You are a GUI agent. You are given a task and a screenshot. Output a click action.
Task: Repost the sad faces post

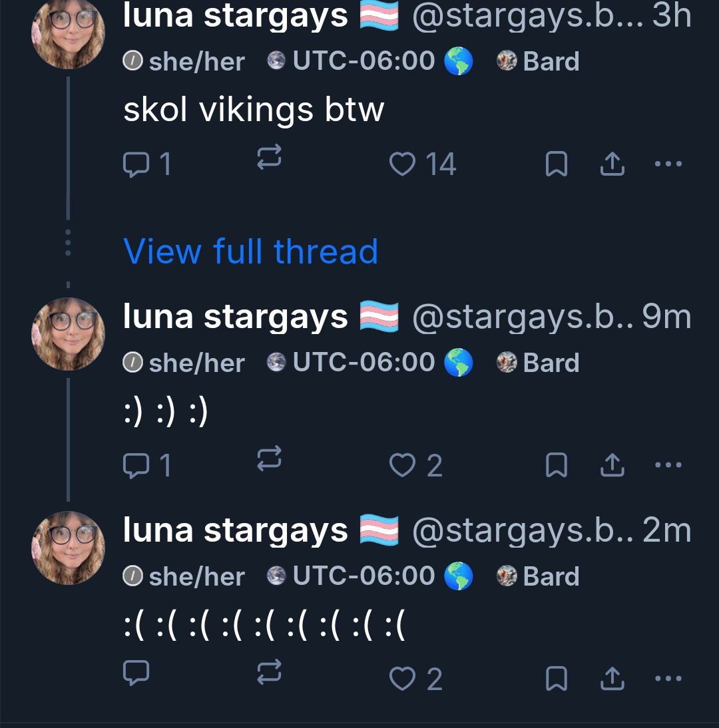tap(269, 673)
